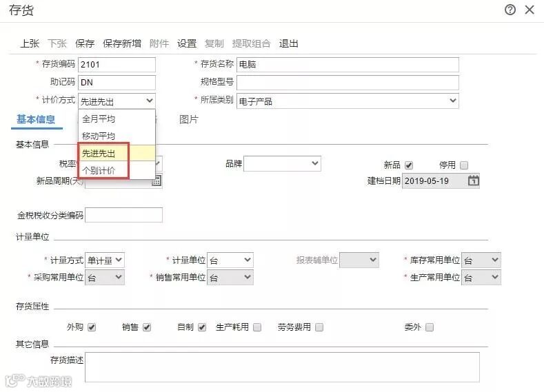Open the 计量单位 dropdown
544x392 pixels.
point(230,260)
